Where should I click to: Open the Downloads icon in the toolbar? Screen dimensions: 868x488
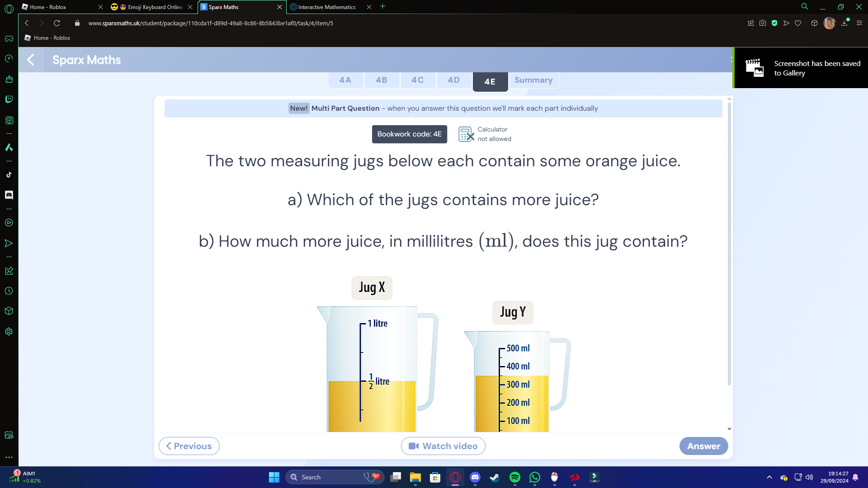point(844,23)
